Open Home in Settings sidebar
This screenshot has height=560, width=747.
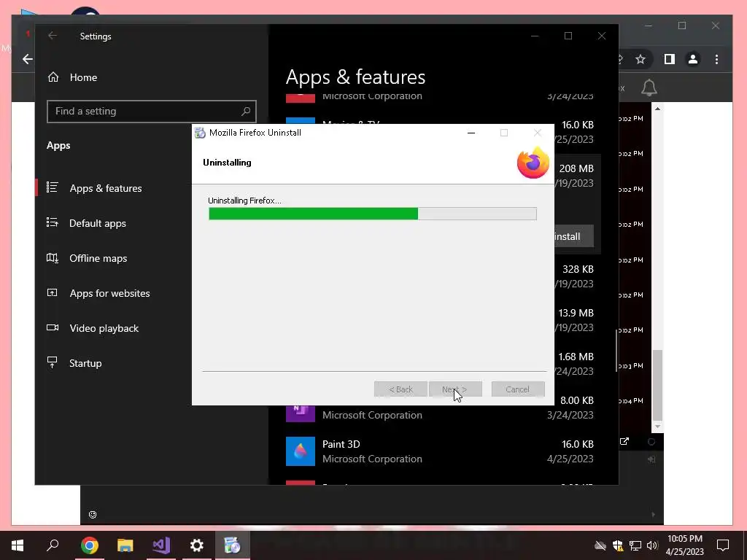(x=72, y=77)
